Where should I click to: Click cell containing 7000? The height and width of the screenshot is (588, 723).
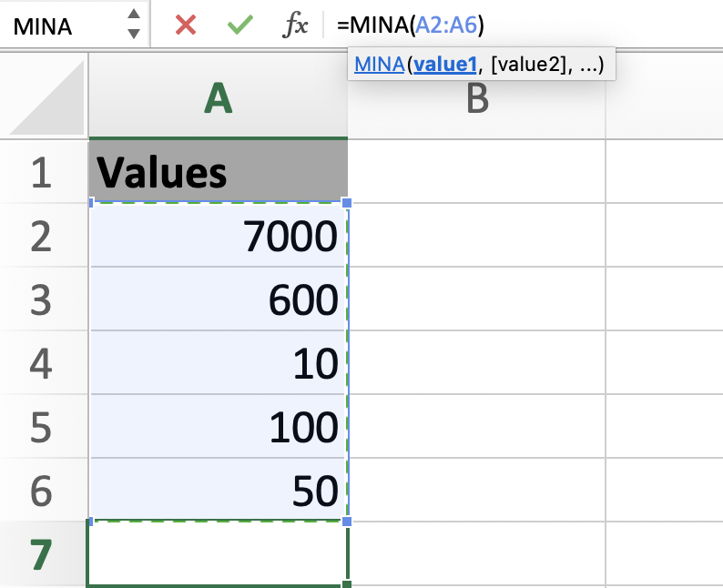pos(218,236)
